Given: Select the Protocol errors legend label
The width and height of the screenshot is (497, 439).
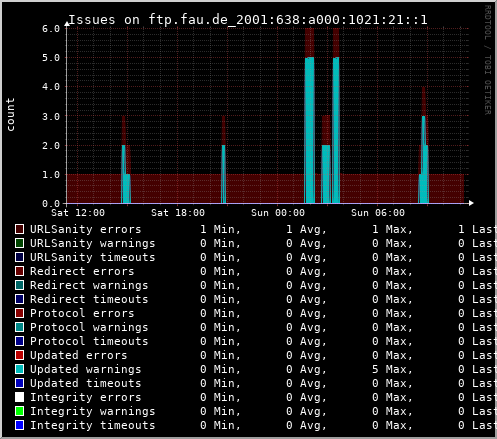Looking at the screenshot, I should (82, 313).
